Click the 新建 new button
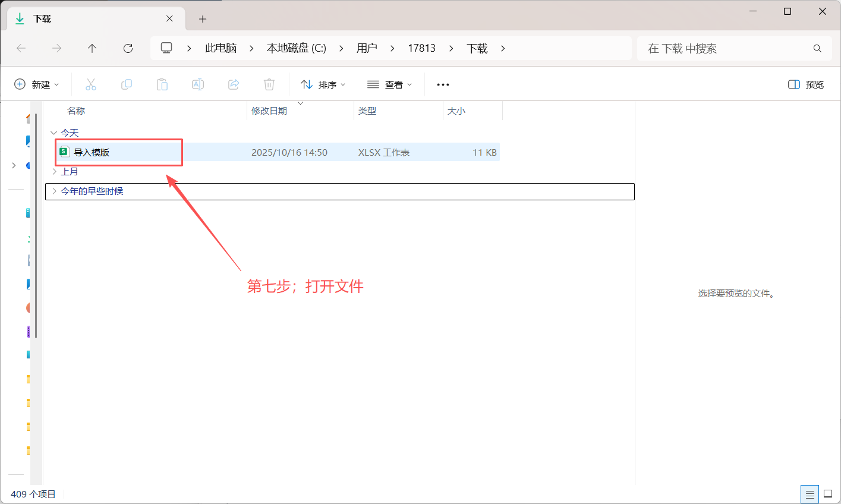841x504 pixels. [x=37, y=84]
